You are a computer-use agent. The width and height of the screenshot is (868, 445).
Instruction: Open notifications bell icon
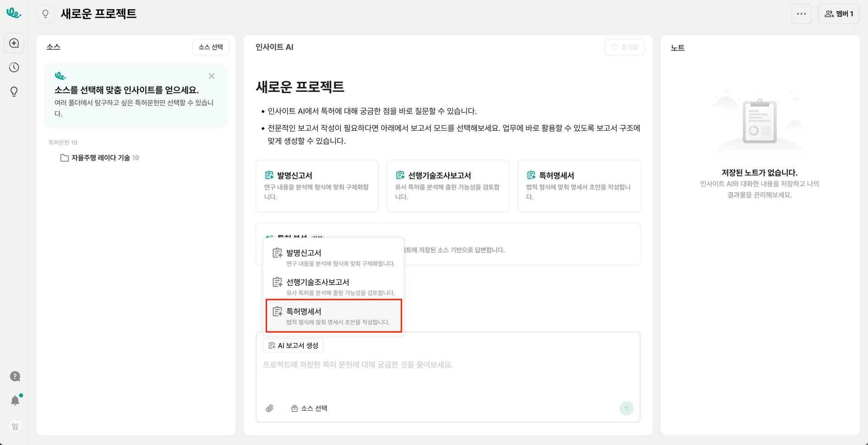(15, 400)
